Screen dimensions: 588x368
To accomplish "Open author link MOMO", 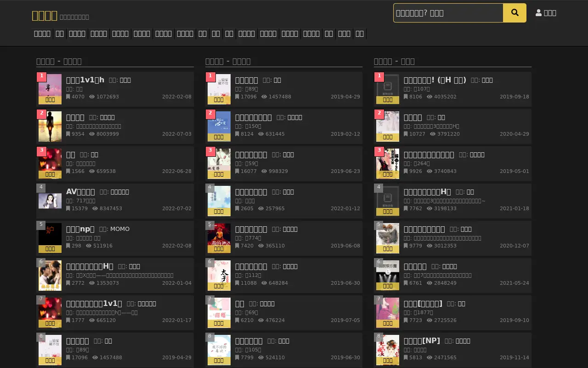I will click(120, 229).
